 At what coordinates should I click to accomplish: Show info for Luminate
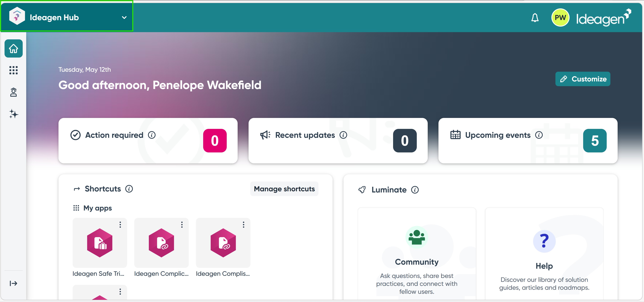coord(415,190)
